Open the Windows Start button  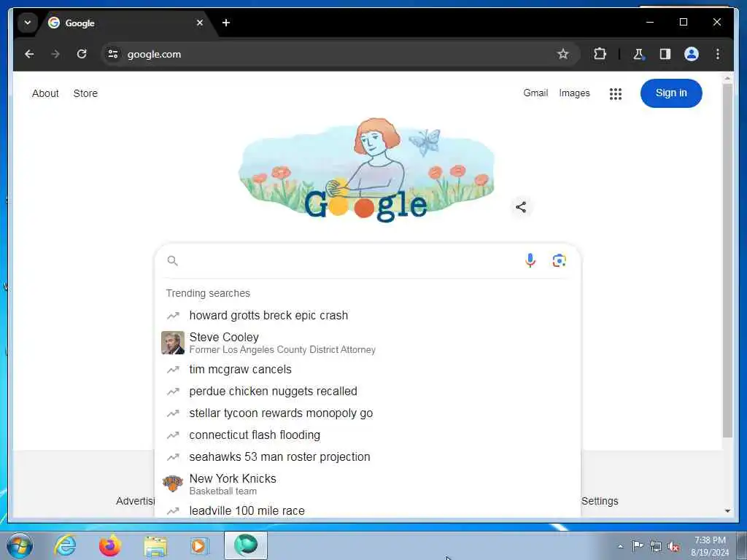20,545
